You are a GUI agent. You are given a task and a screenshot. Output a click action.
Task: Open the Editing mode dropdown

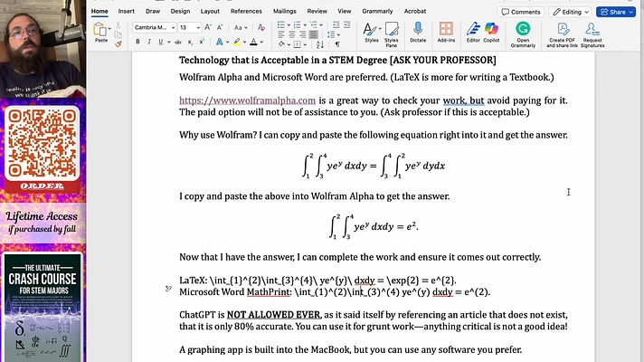click(571, 12)
